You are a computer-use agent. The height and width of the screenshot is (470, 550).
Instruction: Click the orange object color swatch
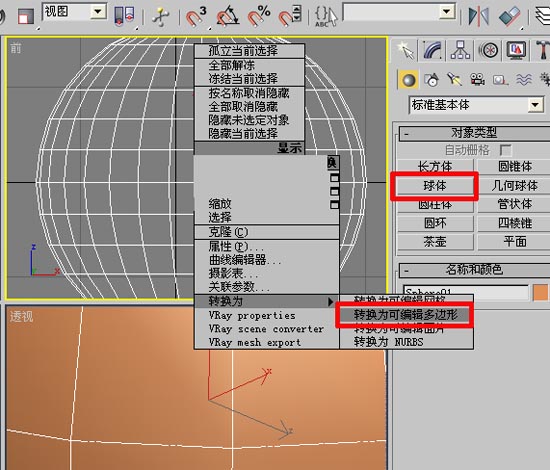click(x=540, y=293)
